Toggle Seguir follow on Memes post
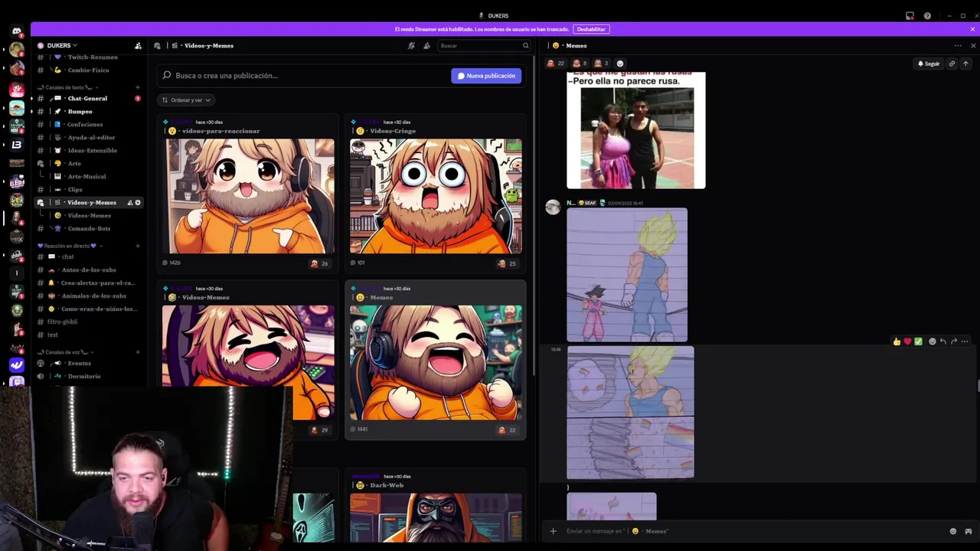 click(x=928, y=64)
